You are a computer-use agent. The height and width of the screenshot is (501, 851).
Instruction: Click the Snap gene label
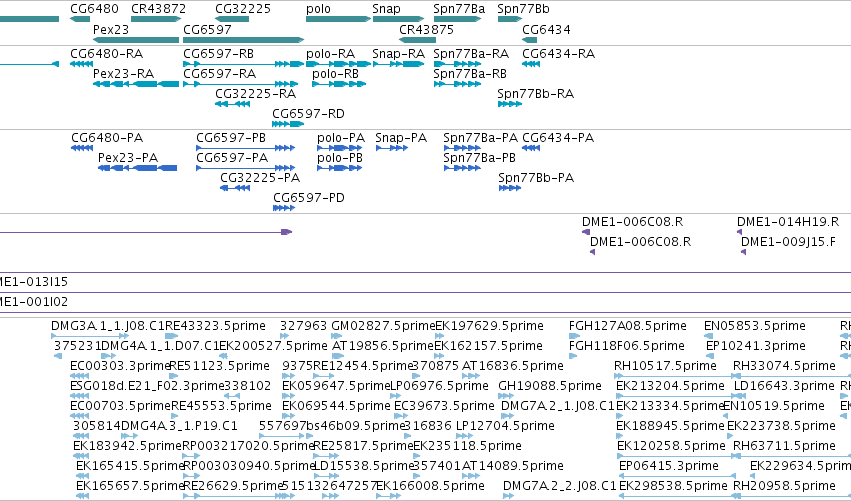tap(386, 9)
